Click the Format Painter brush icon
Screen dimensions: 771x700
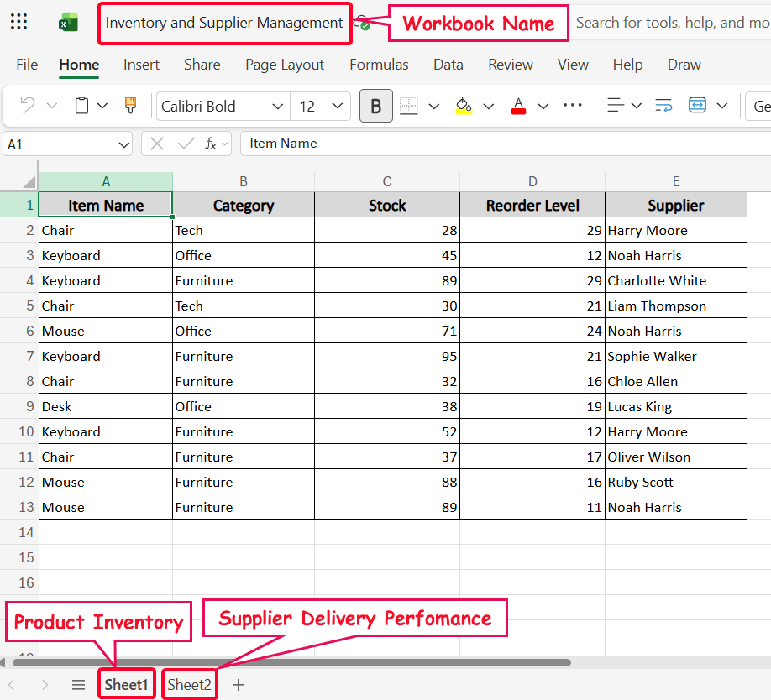point(130,106)
